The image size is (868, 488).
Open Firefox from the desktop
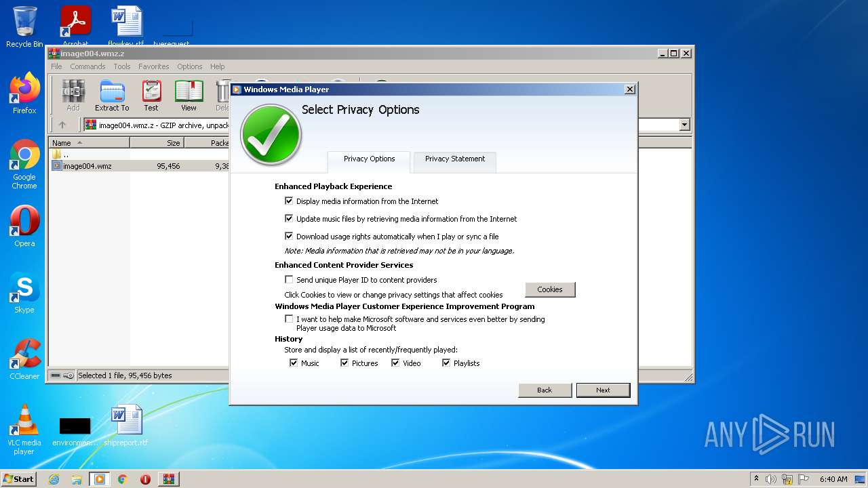click(x=24, y=94)
